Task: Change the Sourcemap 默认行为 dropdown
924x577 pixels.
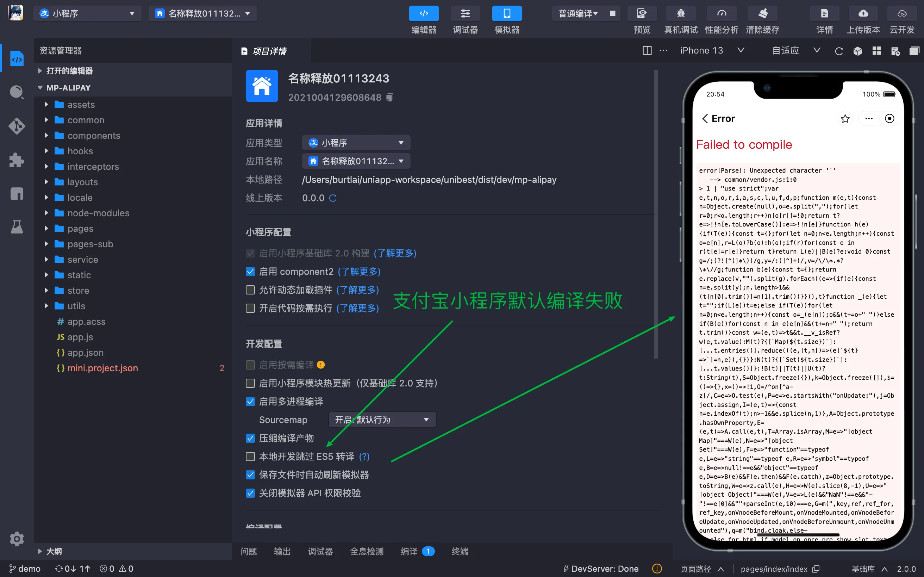Action: [x=381, y=420]
